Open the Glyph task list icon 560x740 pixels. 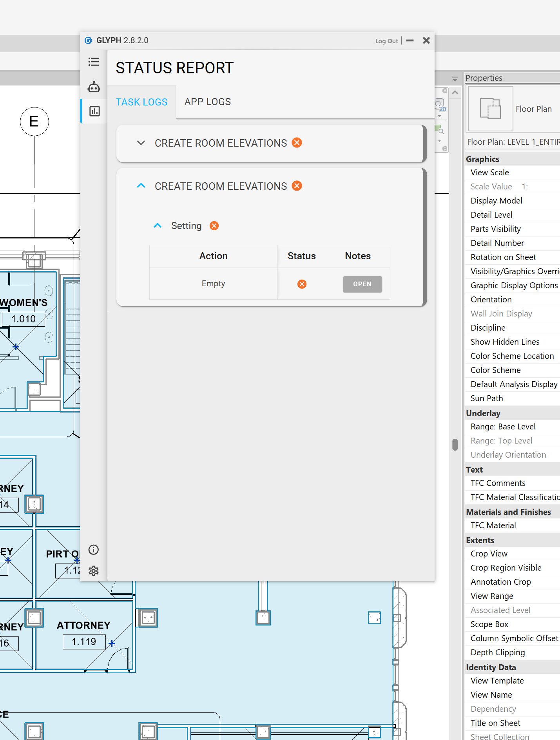[x=94, y=62]
